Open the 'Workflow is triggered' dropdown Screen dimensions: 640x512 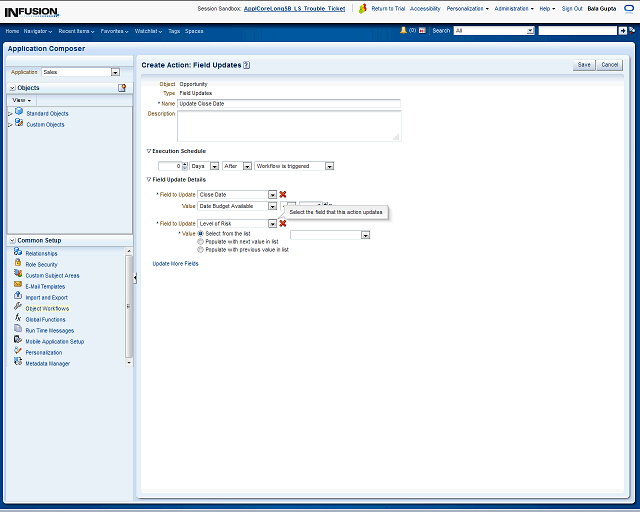[x=329, y=166]
